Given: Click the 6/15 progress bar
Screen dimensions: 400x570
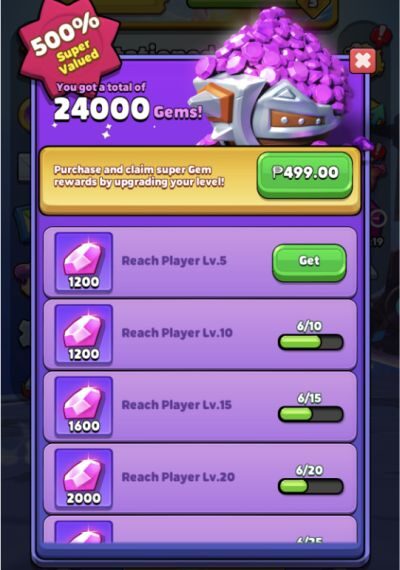Looking at the screenshot, I should (311, 414).
